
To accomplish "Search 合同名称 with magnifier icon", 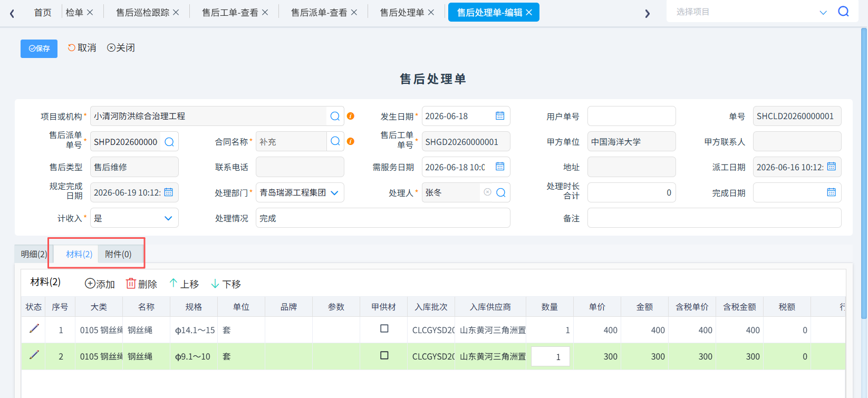I will pos(335,141).
